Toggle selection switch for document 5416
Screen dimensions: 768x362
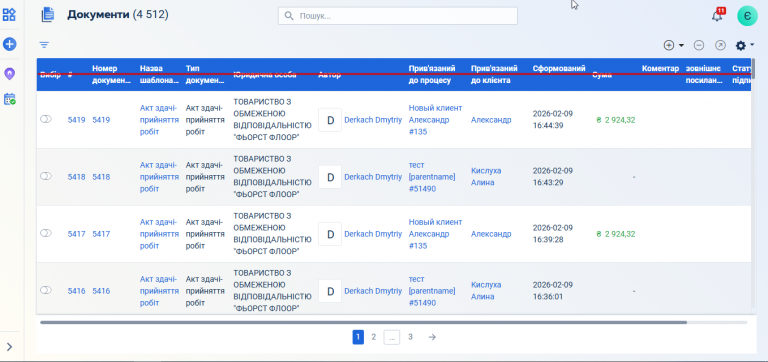(46, 290)
